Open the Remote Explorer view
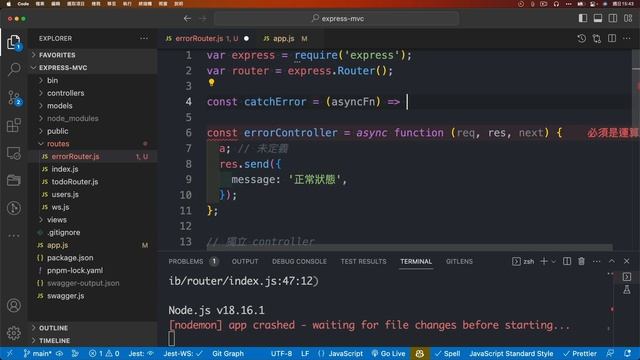640x360 pixels. point(14,153)
